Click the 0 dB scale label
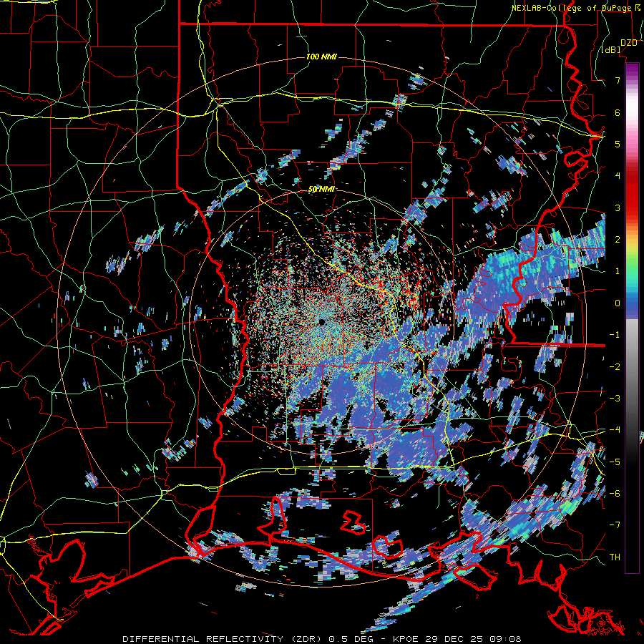The height and width of the screenshot is (644, 644). [618, 303]
